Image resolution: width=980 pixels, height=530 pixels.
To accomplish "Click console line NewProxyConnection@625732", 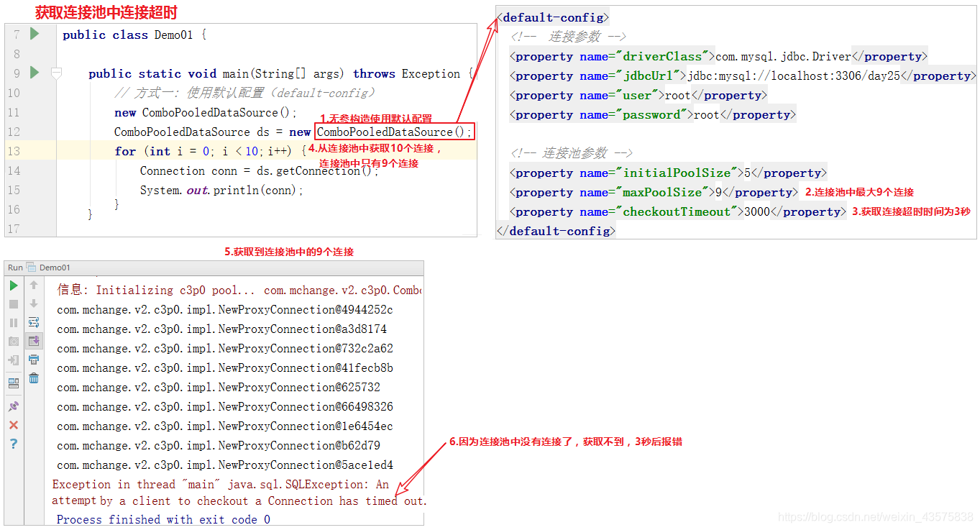I will (x=218, y=388).
